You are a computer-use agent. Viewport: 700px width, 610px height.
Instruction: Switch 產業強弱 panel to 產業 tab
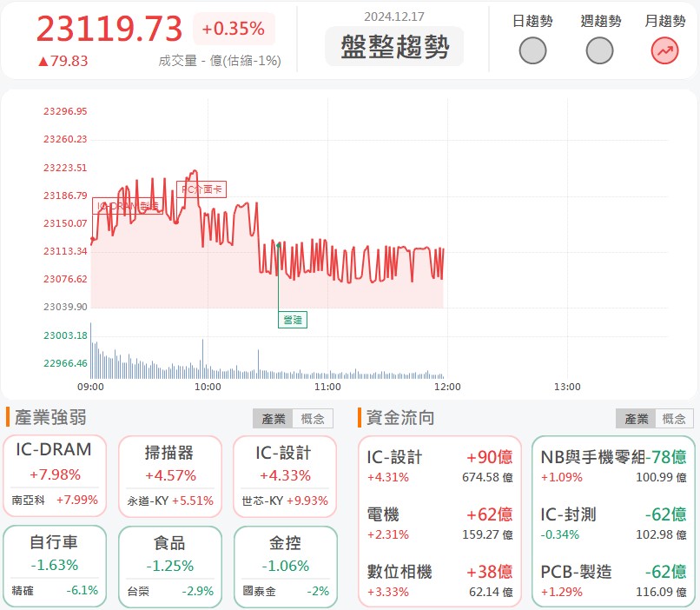(x=274, y=419)
